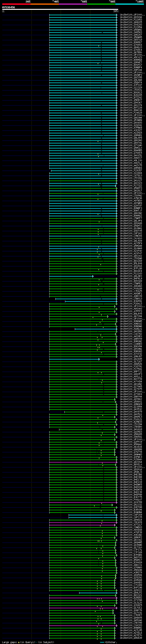The image size is (146, 644).
Task: Select the UniRef100_B3GPH1 label
Action: (131, 301)
